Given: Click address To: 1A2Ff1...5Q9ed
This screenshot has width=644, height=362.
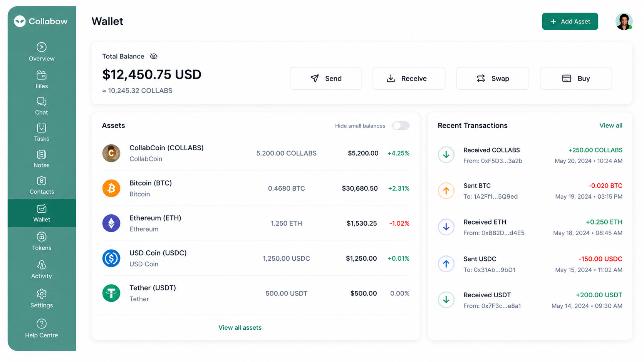Looking at the screenshot, I should [490, 197].
